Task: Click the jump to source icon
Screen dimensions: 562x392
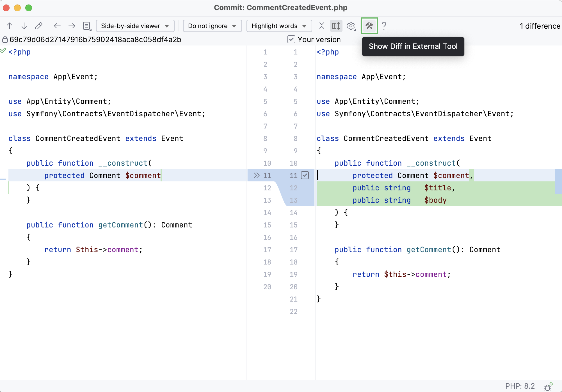Action: [39, 26]
